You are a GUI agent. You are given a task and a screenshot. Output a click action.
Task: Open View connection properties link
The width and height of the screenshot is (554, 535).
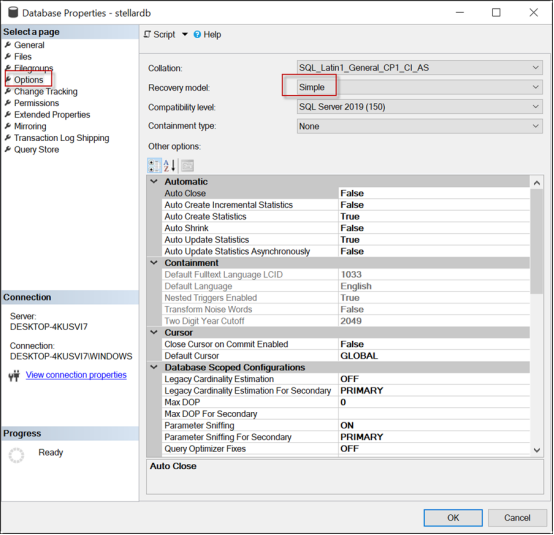(x=76, y=375)
